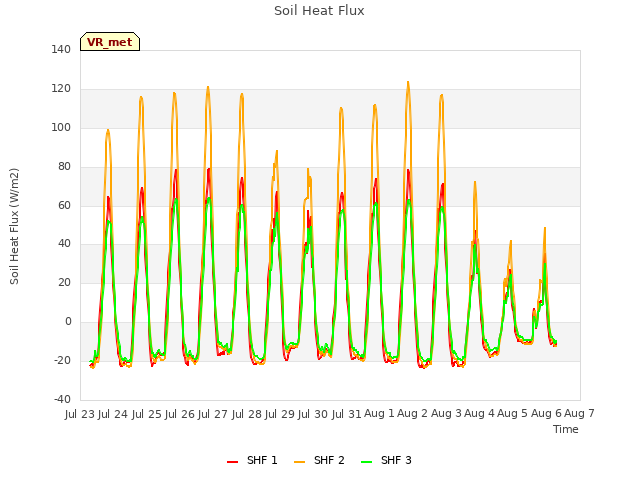
Task: Click the Jul 25 x-axis date label
Action: pos(146,414)
